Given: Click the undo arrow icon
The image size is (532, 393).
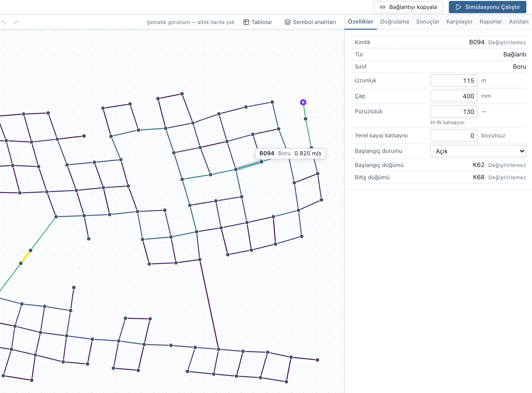Looking at the screenshot, I should [4, 22].
